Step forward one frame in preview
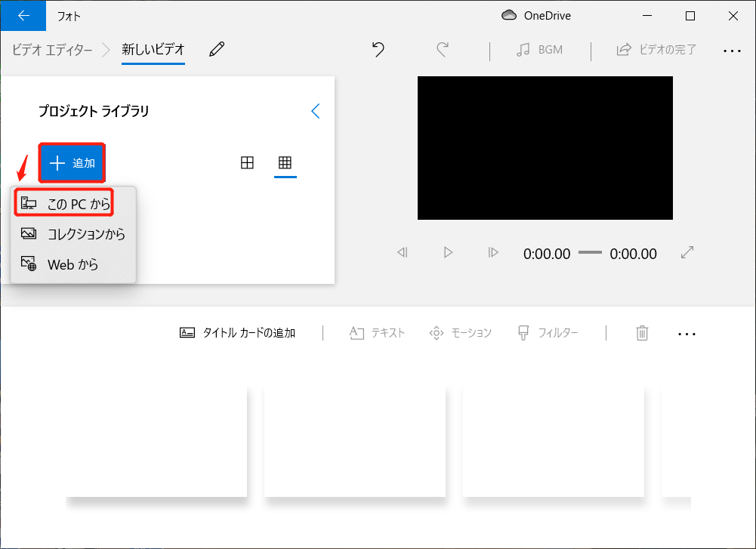This screenshot has height=549, width=756. (492, 252)
